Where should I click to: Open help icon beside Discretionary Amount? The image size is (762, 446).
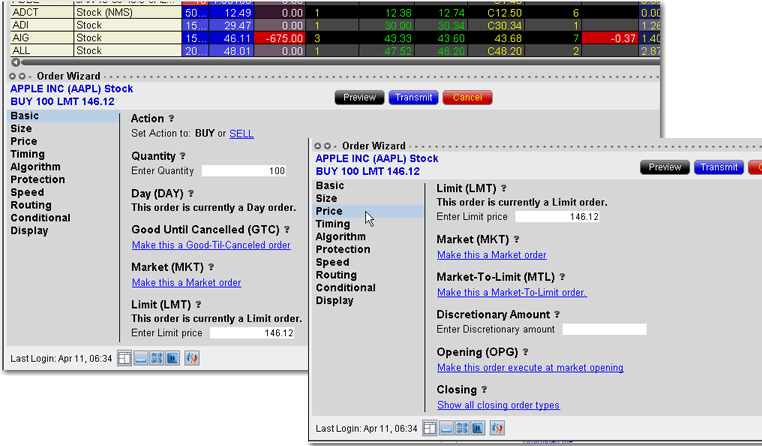tap(557, 314)
